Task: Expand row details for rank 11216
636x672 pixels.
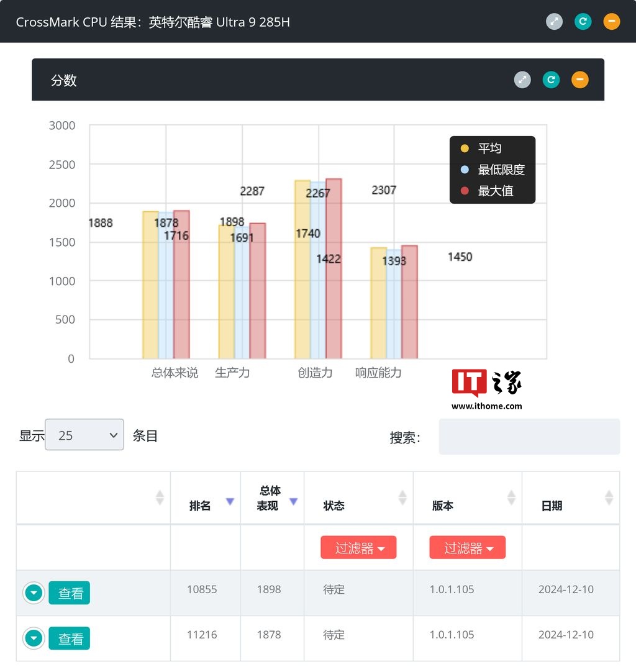Action: [34, 638]
